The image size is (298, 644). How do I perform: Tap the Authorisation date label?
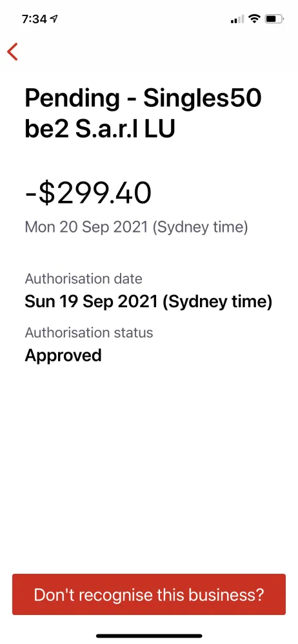coord(84,279)
